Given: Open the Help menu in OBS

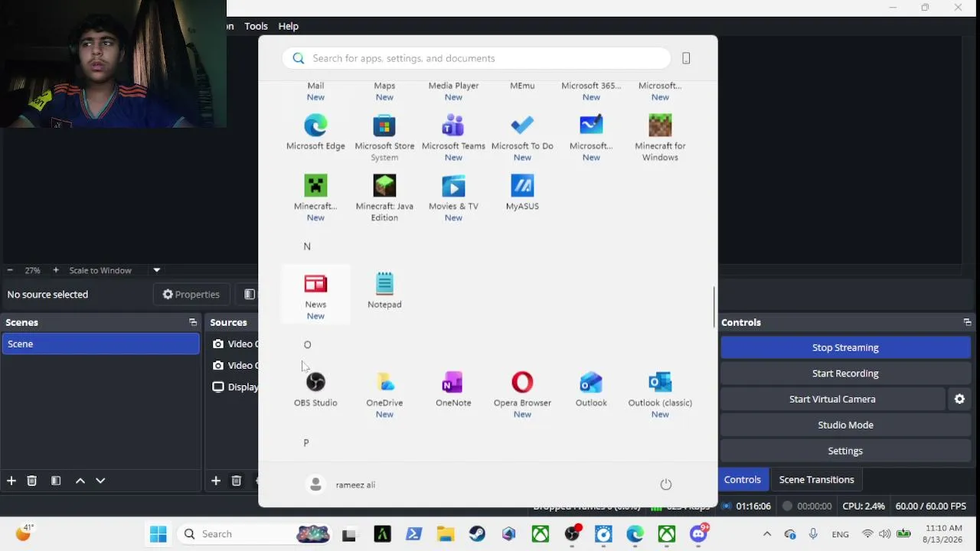Looking at the screenshot, I should point(288,26).
